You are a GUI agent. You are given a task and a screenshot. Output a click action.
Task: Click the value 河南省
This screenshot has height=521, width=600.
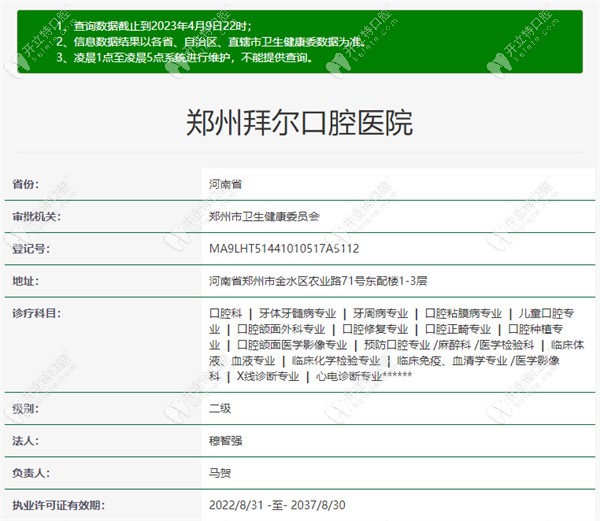click(225, 184)
